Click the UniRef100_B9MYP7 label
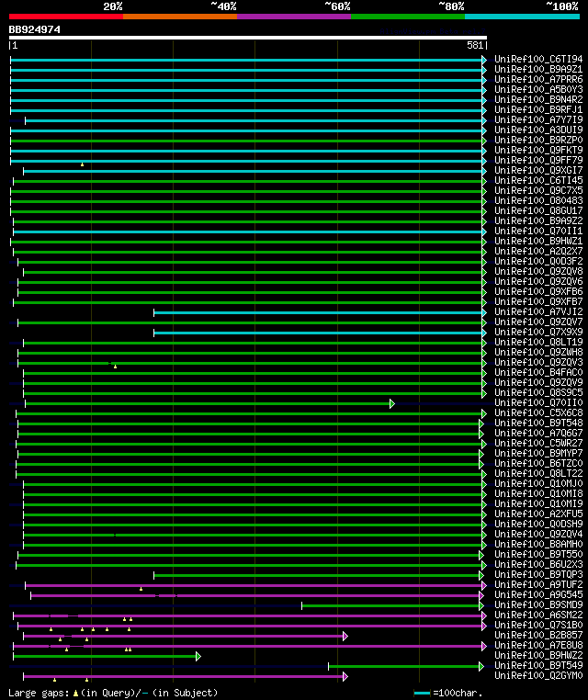Image resolution: width=588 pixels, height=700 pixels. click(x=538, y=454)
